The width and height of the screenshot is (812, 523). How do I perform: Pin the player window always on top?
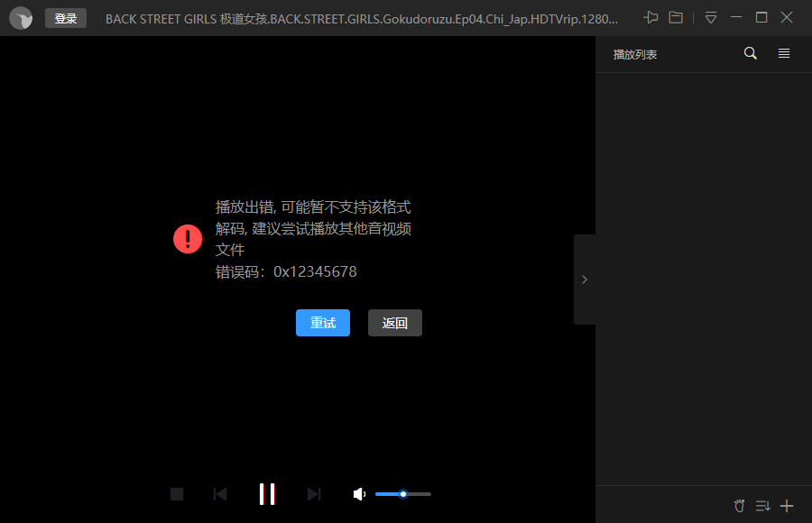click(x=651, y=16)
